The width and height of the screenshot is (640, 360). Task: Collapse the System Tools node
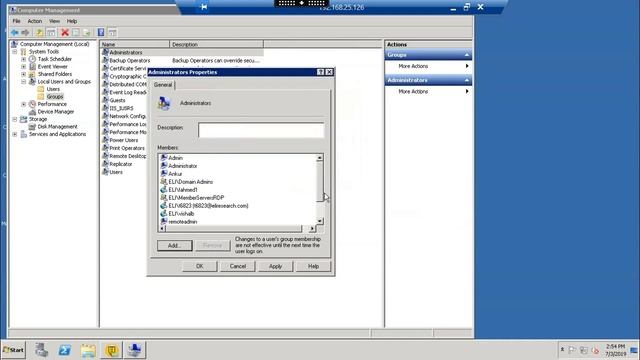(15, 52)
